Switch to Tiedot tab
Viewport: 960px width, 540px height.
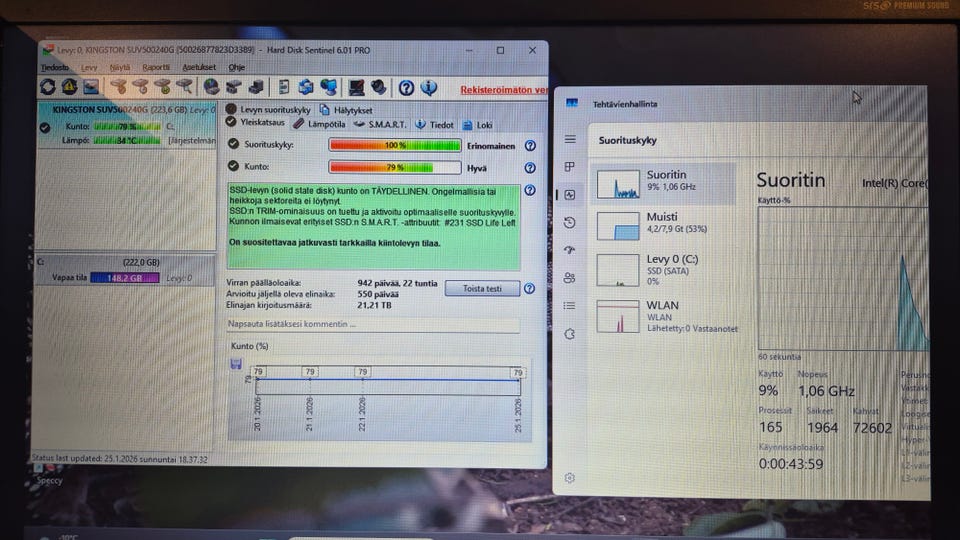click(x=435, y=125)
